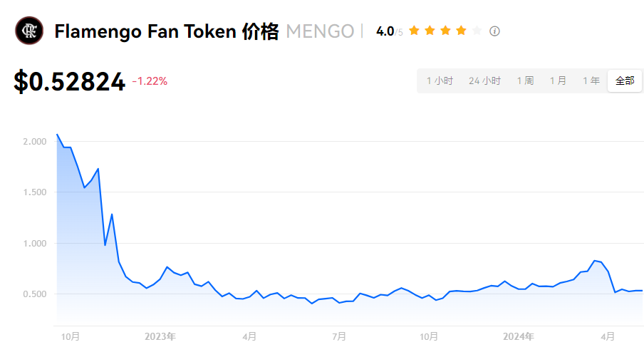Click the Flamengo club logo icon
644x352 pixels.
click(x=29, y=31)
